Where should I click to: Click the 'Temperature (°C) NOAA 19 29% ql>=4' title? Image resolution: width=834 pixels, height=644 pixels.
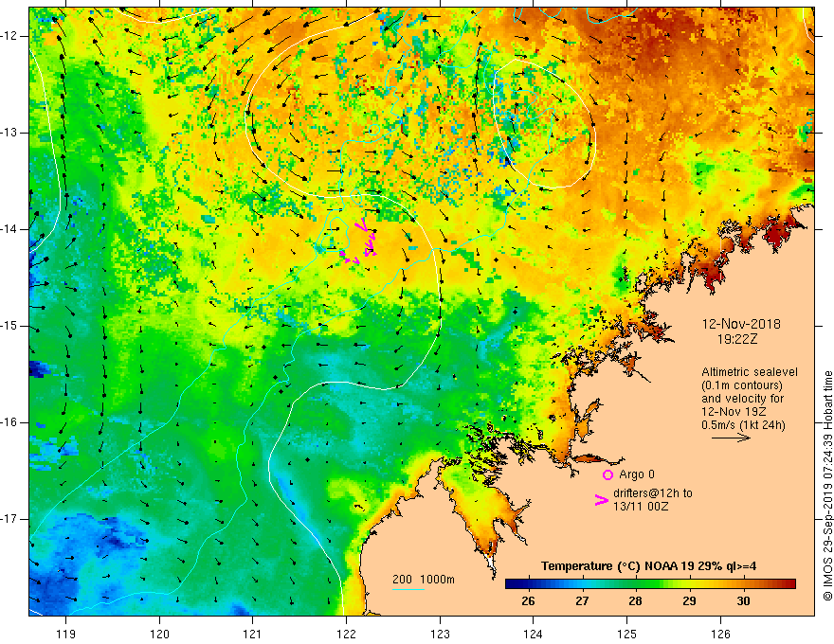click(649, 566)
